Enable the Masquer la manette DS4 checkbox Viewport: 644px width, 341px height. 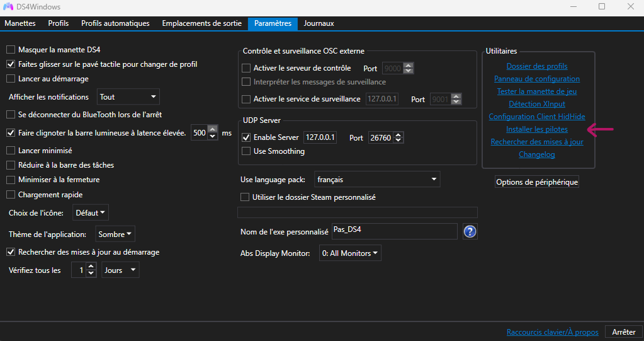(x=11, y=49)
